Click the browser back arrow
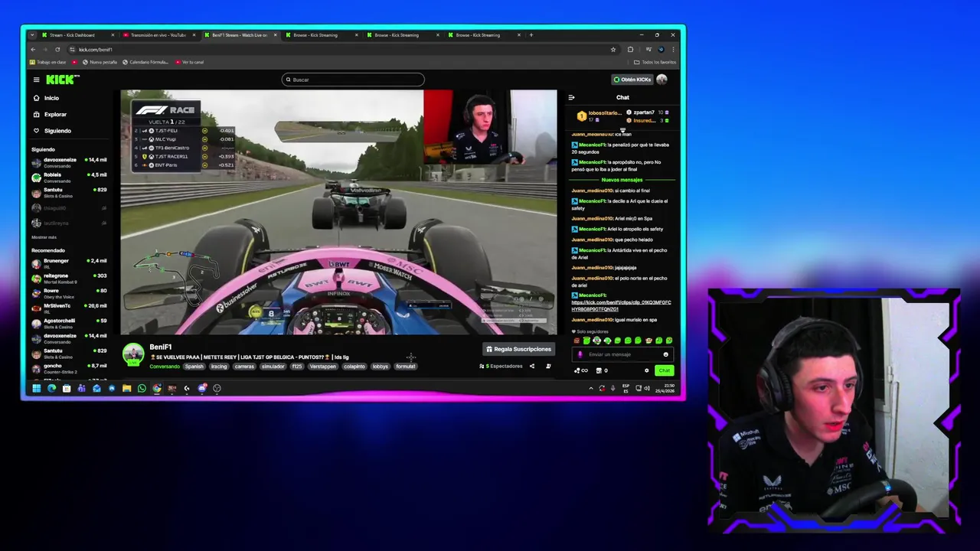This screenshot has width=980, height=551. pos(33,50)
